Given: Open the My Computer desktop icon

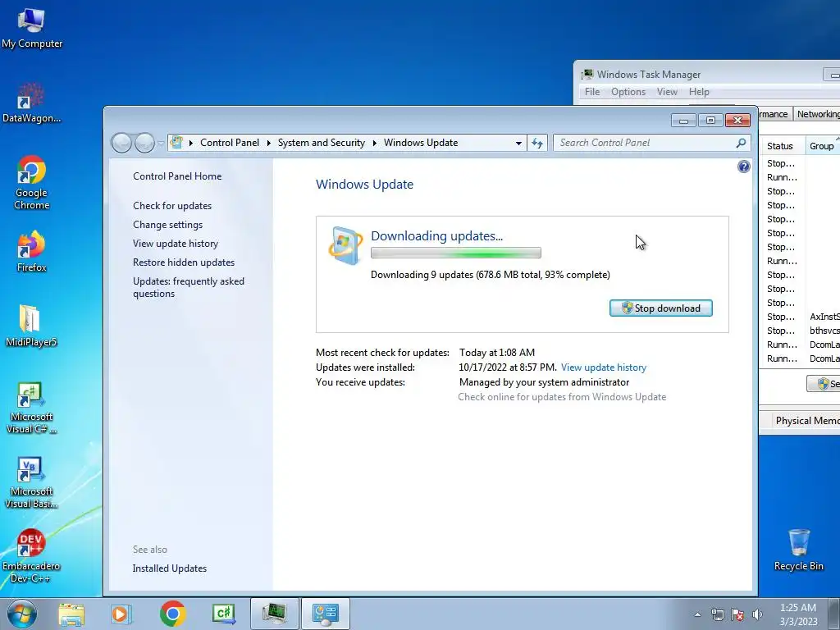Looking at the screenshot, I should click(32, 29).
